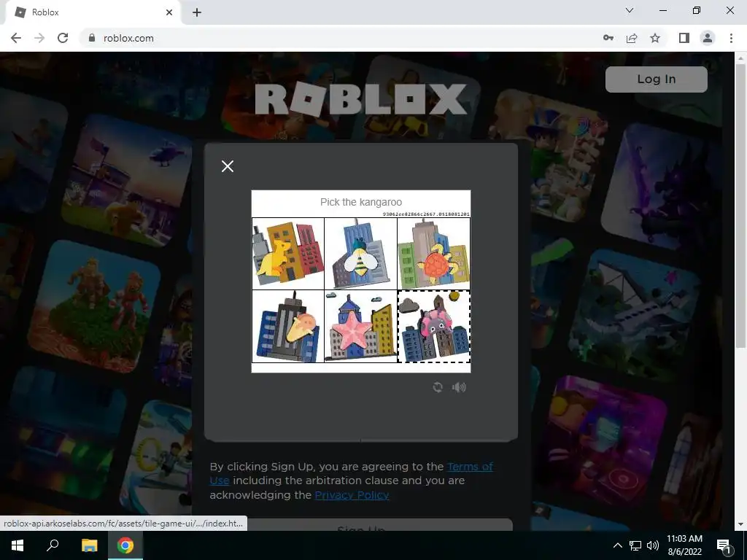Expand the tab search chevron
The image size is (747, 560).
pos(630,10)
